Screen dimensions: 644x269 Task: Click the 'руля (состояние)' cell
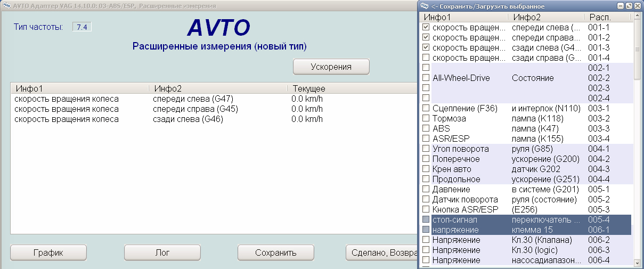[544, 199]
